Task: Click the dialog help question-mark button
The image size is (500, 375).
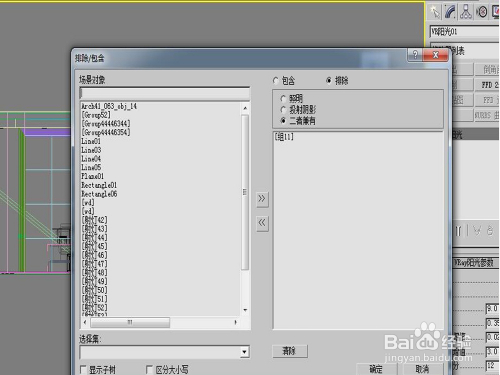Action: tap(415, 55)
